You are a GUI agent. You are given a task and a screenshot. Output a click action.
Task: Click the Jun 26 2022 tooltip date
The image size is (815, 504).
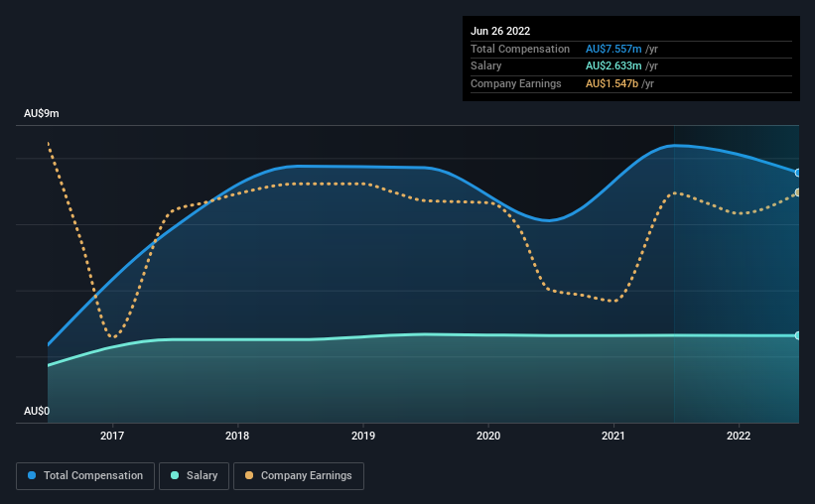click(x=500, y=31)
